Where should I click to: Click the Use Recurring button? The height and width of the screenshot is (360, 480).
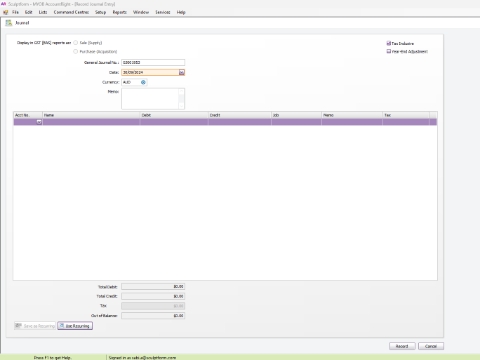pos(75,326)
